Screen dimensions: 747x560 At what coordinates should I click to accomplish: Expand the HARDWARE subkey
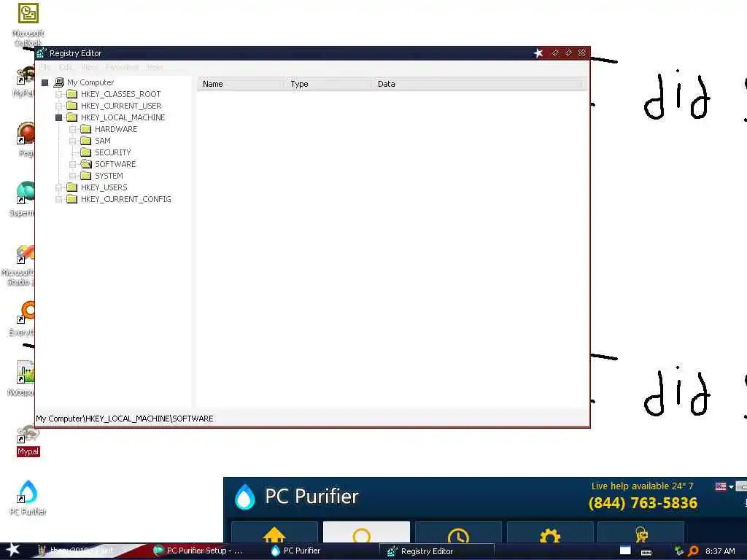tap(72, 129)
